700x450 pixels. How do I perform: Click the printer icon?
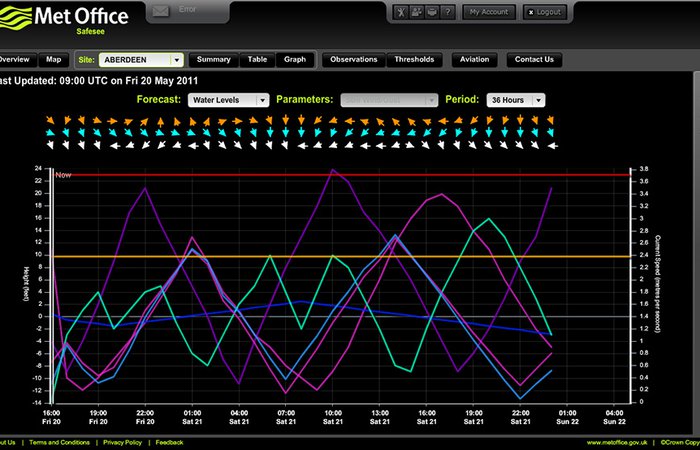432,12
